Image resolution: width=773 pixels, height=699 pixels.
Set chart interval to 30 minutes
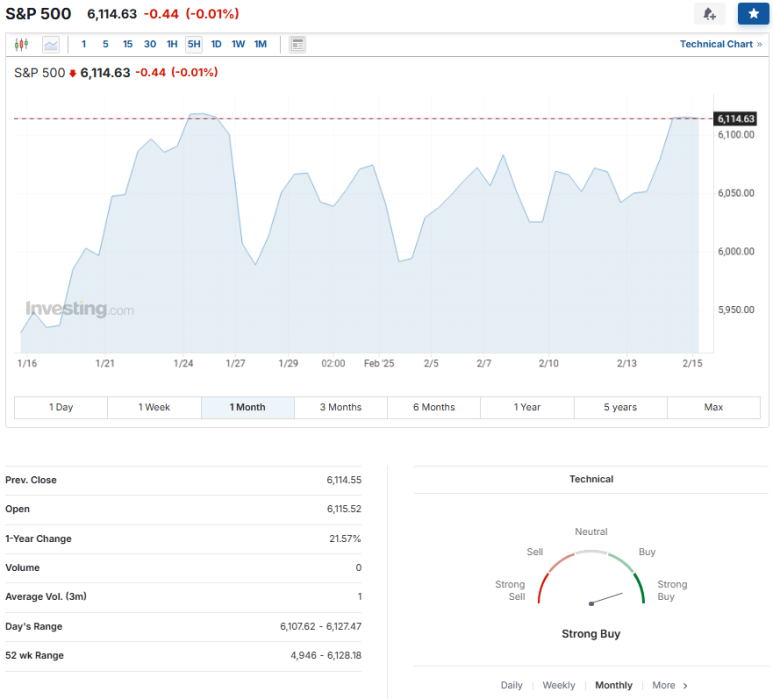tap(150, 44)
